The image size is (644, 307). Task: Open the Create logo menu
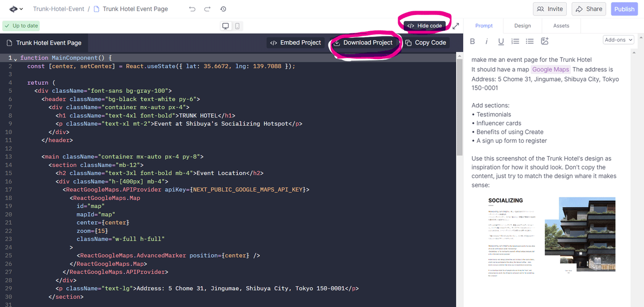tap(17, 9)
